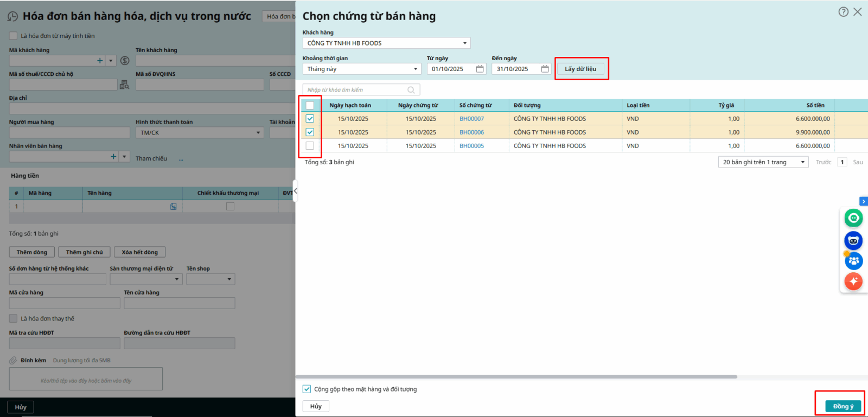Image resolution: width=868 pixels, height=417 pixels.
Task: Open the blue robot assistant icon
Action: pos(853,240)
